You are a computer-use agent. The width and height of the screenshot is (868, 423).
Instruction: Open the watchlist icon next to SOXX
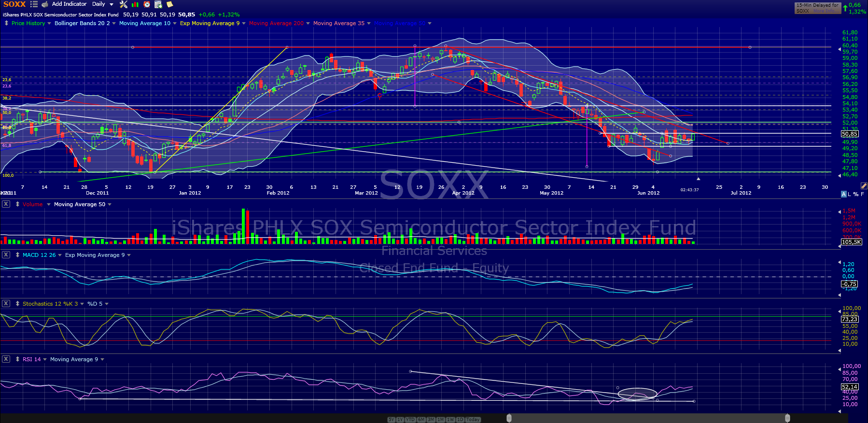(x=34, y=4)
